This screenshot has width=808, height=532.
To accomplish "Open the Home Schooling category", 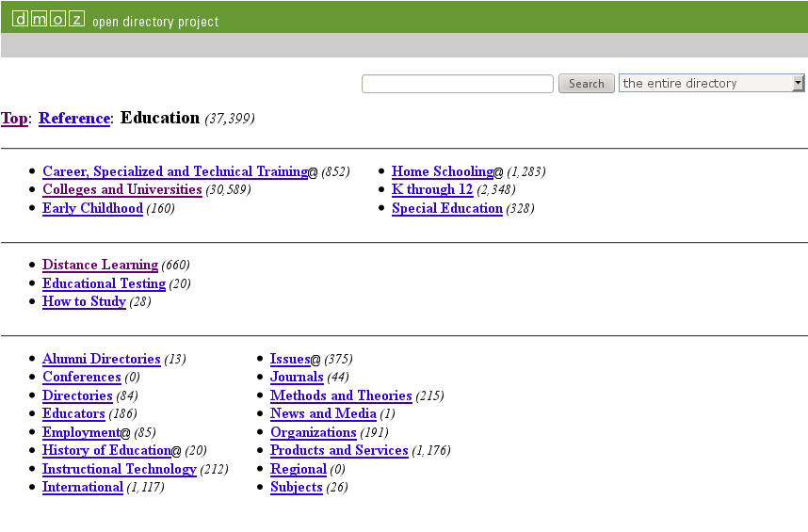I will 442,172.
